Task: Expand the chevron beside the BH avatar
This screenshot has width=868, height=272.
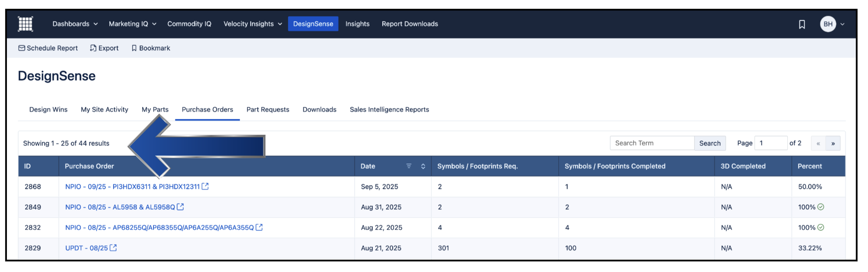Action: (x=842, y=24)
